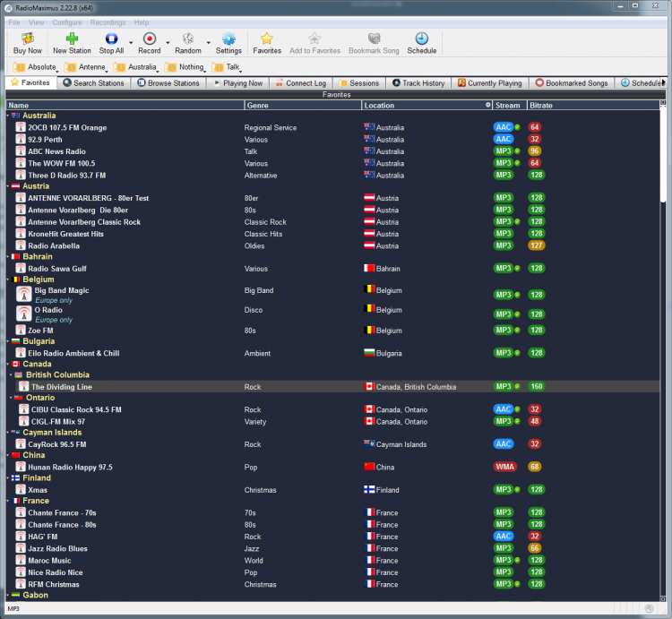Open the Recordings menu
This screenshot has height=619, width=672.
pyautogui.click(x=108, y=22)
